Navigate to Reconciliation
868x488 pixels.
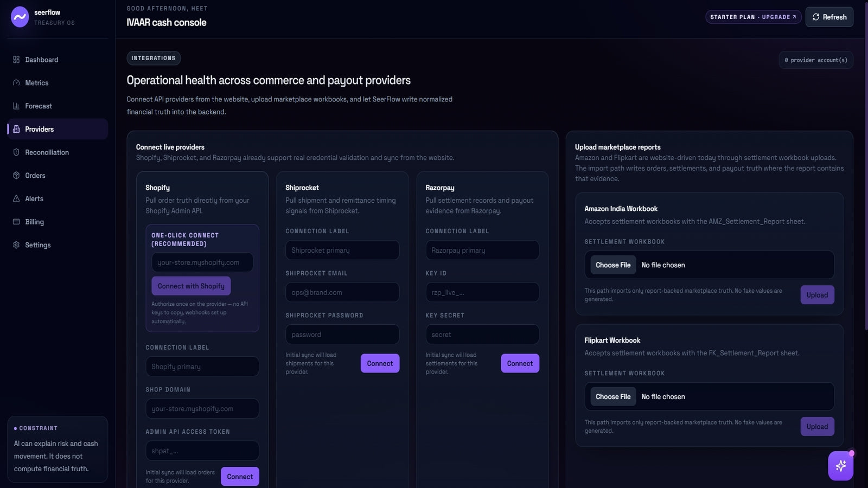coord(58,152)
